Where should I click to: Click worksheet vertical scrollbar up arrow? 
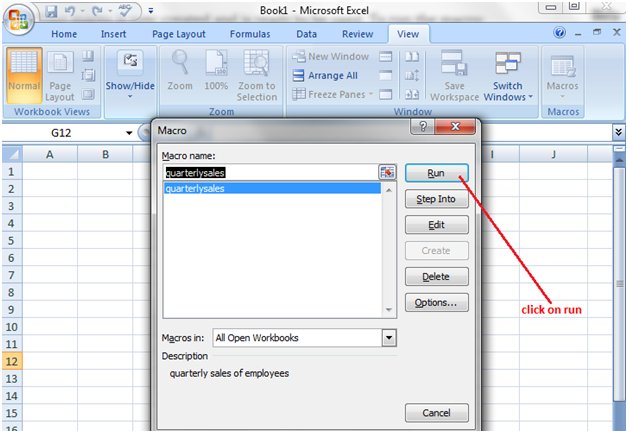point(619,160)
